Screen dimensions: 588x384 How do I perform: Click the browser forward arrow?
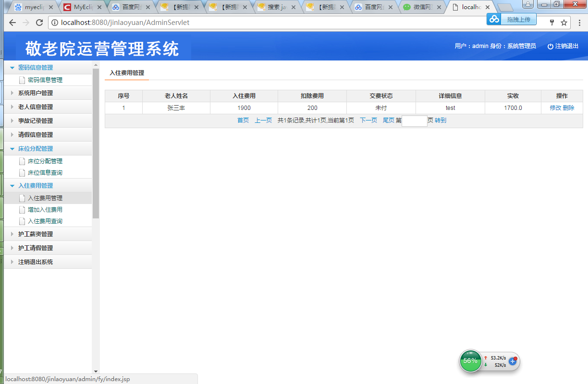click(x=26, y=23)
